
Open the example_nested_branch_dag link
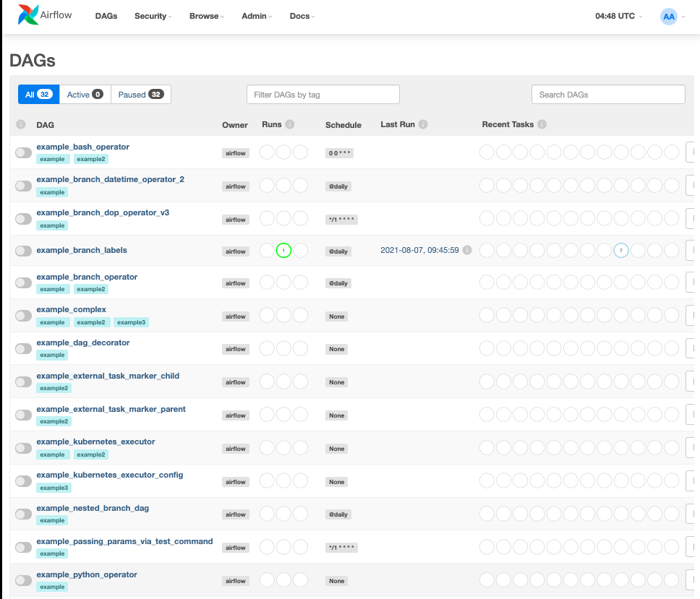point(93,508)
